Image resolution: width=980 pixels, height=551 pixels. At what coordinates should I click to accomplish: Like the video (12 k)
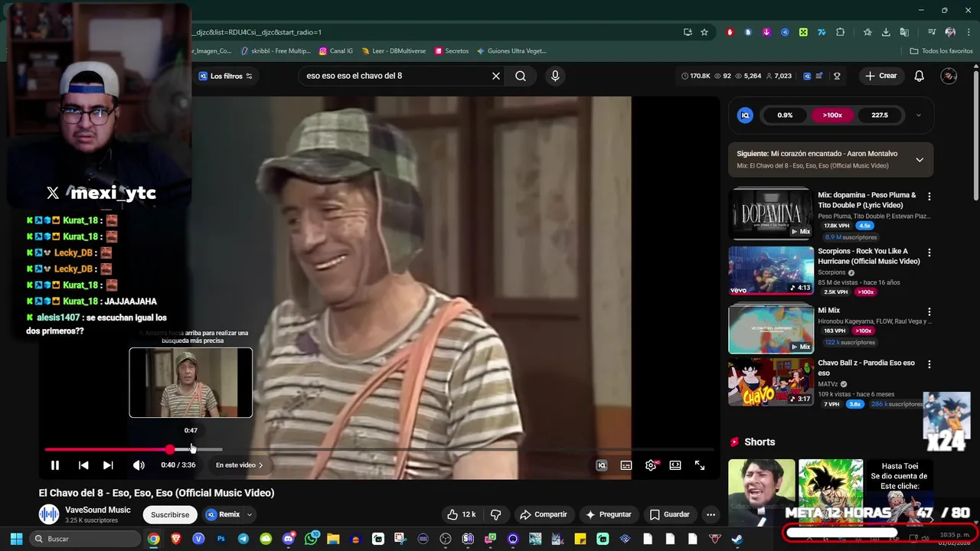point(462,515)
